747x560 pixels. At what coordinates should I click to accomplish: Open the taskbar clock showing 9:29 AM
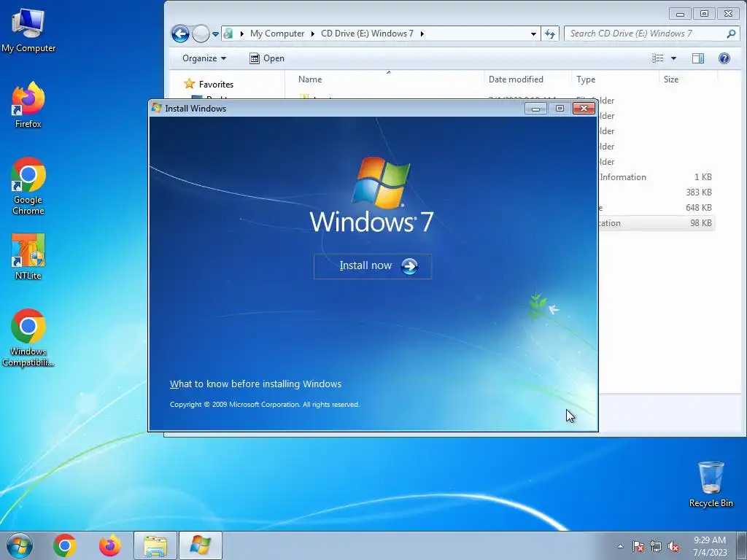point(710,545)
